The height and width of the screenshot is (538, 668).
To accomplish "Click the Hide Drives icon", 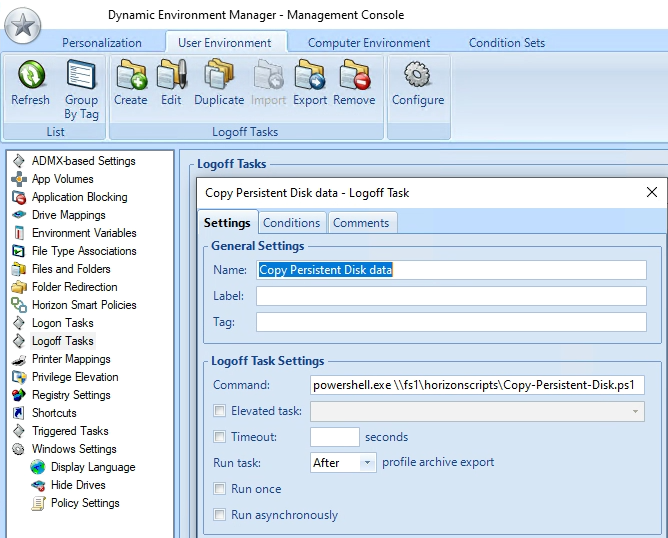I will click(37, 485).
